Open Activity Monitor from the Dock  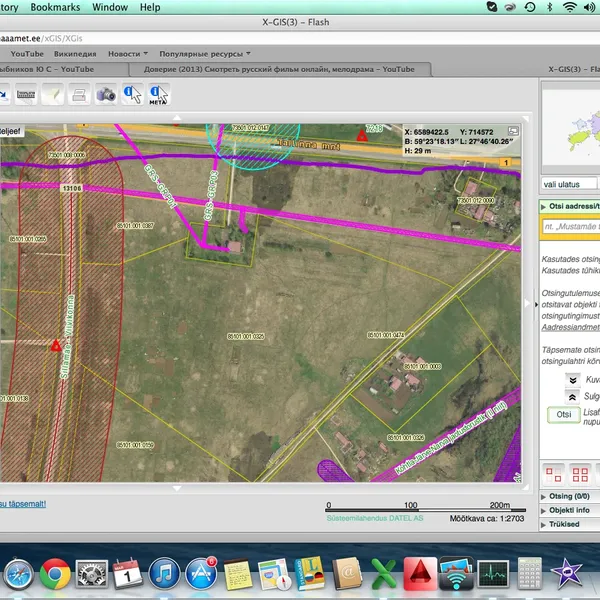click(x=493, y=574)
